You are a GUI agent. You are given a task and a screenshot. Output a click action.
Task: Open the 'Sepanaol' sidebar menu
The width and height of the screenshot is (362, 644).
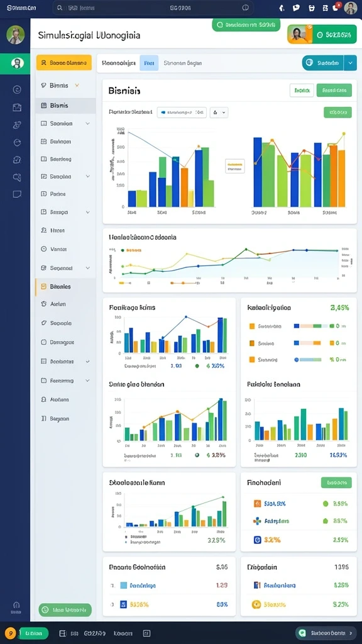65,268
